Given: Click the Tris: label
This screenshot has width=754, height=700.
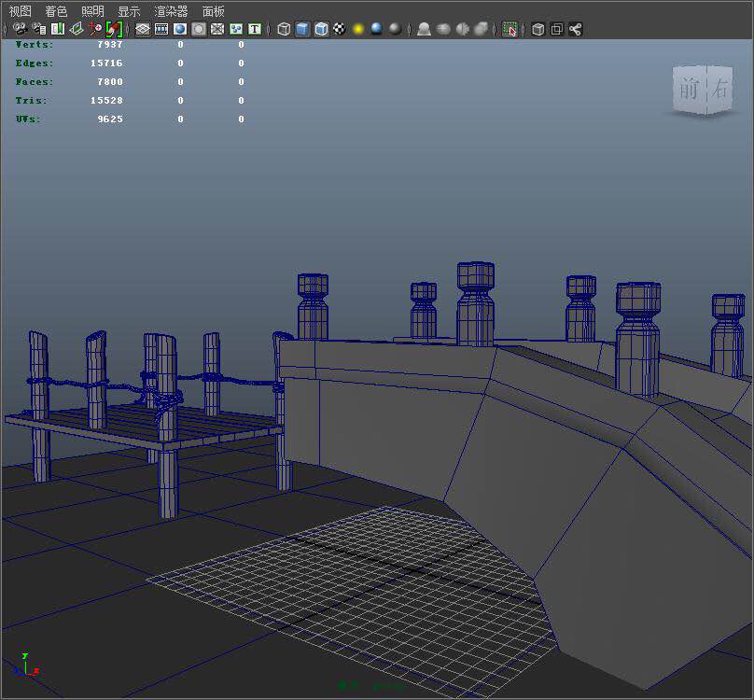Looking at the screenshot, I should pyautogui.click(x=31, y=101).
